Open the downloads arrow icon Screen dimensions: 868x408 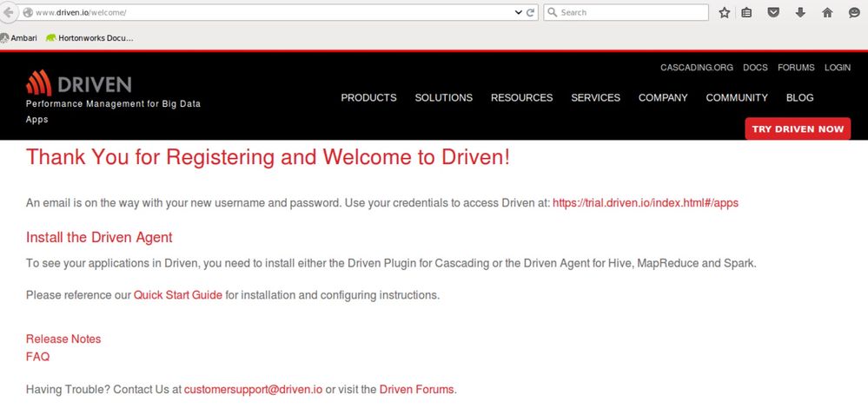tap(800, 12)
